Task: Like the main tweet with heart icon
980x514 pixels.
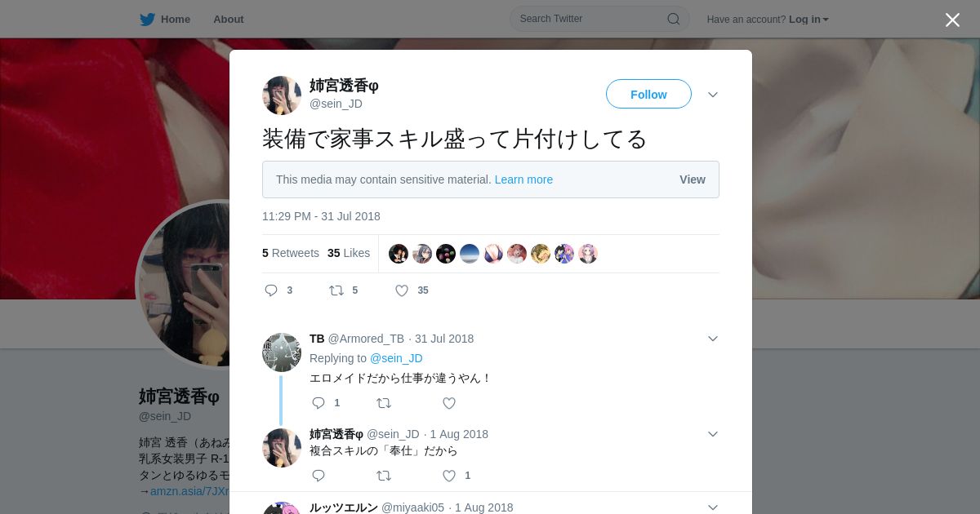Action: [402, 290]
